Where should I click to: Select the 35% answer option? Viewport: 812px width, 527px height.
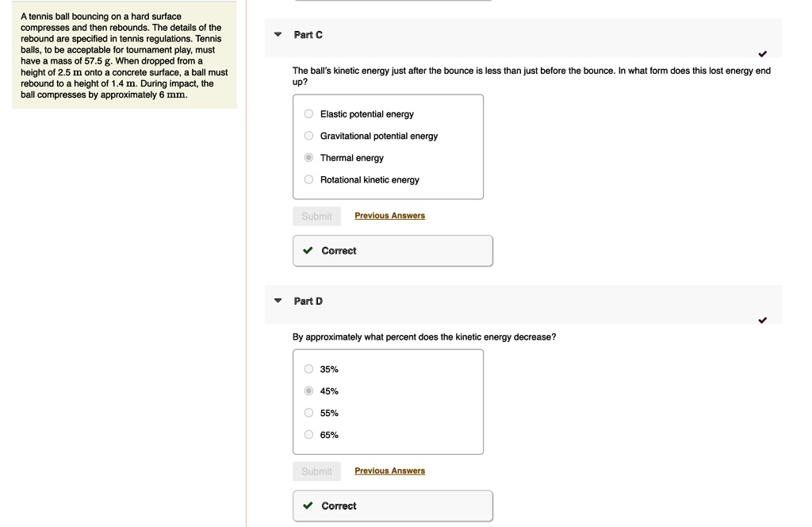point(309,369)
